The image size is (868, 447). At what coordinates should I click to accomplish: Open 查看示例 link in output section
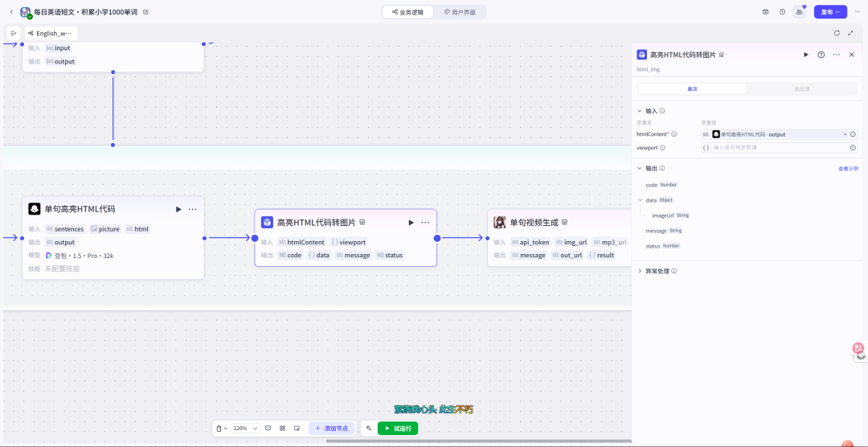pos(848,168)
